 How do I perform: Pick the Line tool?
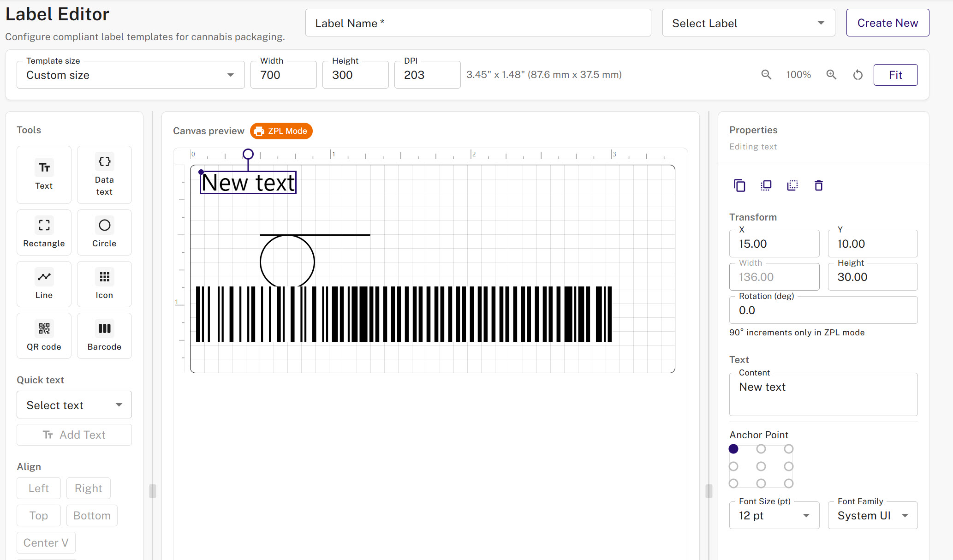[x=44, y=284]
